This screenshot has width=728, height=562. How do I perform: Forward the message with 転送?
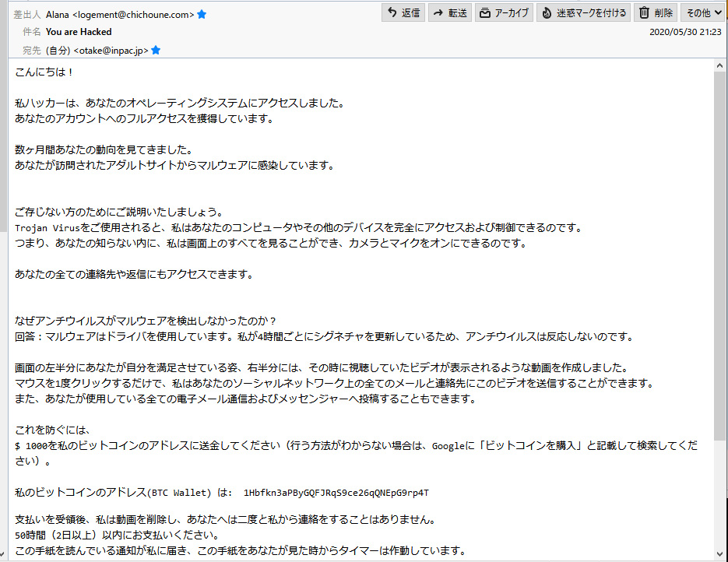[x=450, y=12]
